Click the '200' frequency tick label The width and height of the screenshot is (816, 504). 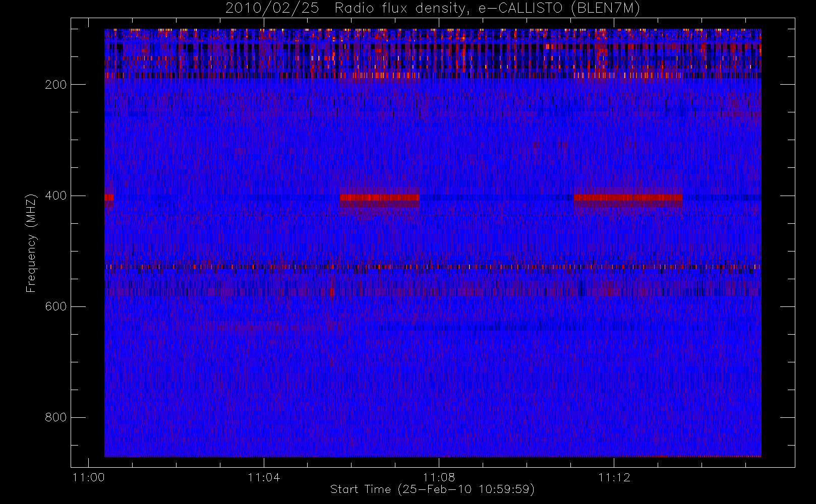55,85
